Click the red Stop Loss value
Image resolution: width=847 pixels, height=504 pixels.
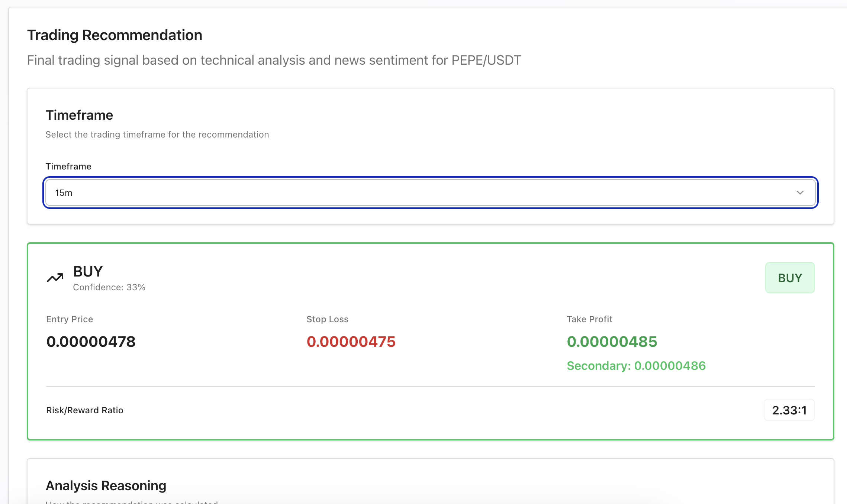tap(351, 342)
